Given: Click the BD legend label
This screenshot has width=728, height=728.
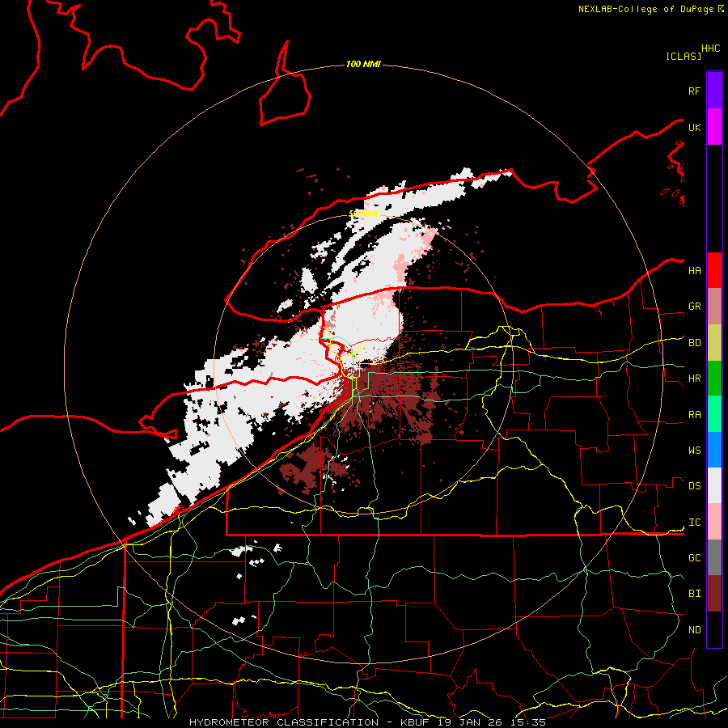Looking at the screenshot, I should pyautogui.click(x=694, y=343).
